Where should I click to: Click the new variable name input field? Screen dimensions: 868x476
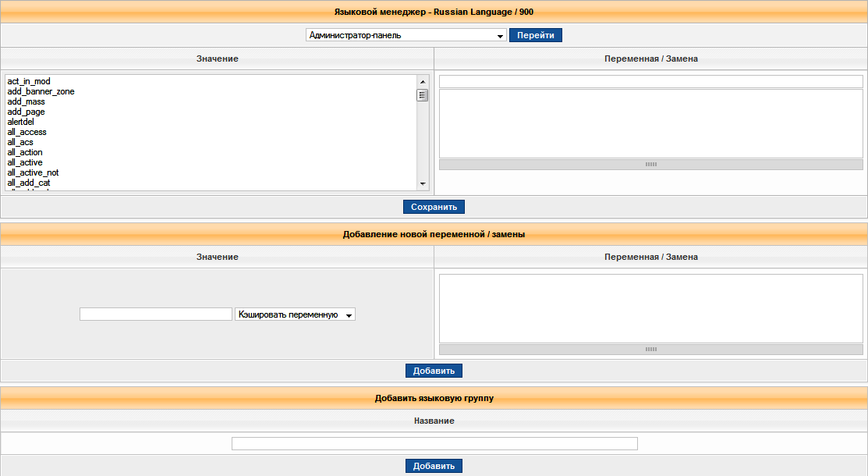coord(155,314)
